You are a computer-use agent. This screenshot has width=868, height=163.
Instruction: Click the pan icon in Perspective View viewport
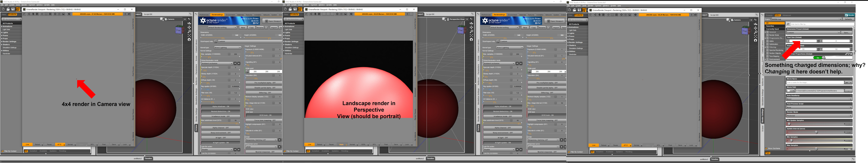[471, 27]
